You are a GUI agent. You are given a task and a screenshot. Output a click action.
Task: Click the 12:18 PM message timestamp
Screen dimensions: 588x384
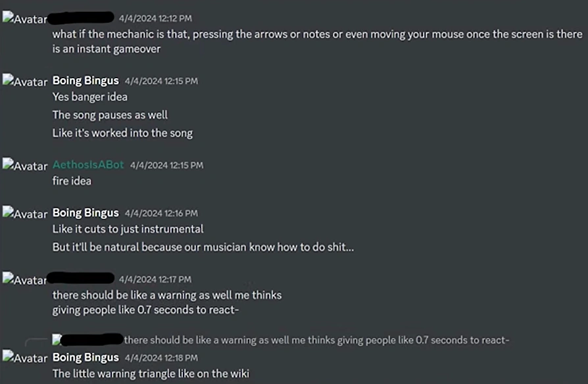(x=161, y=358)
